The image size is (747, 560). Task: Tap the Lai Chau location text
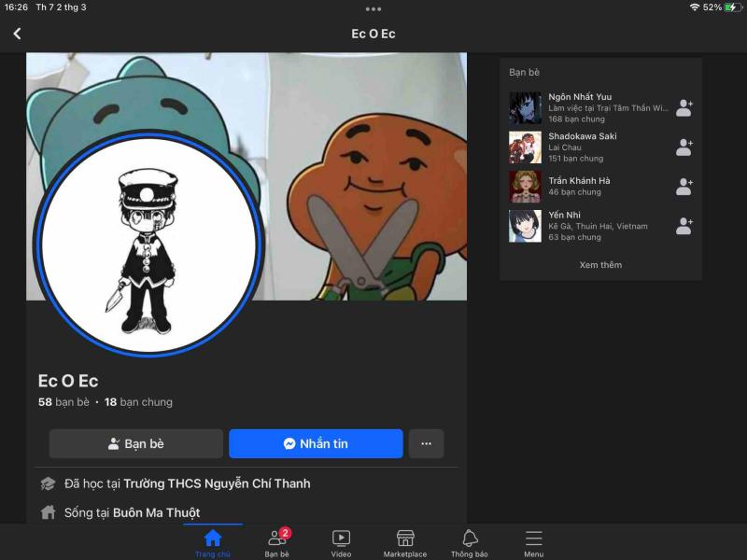565,147
